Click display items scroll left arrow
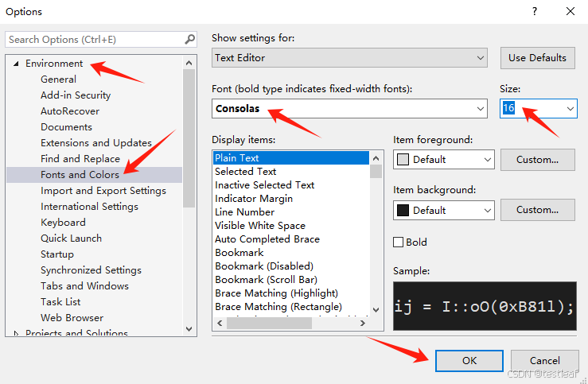 [x=220, y=323]
